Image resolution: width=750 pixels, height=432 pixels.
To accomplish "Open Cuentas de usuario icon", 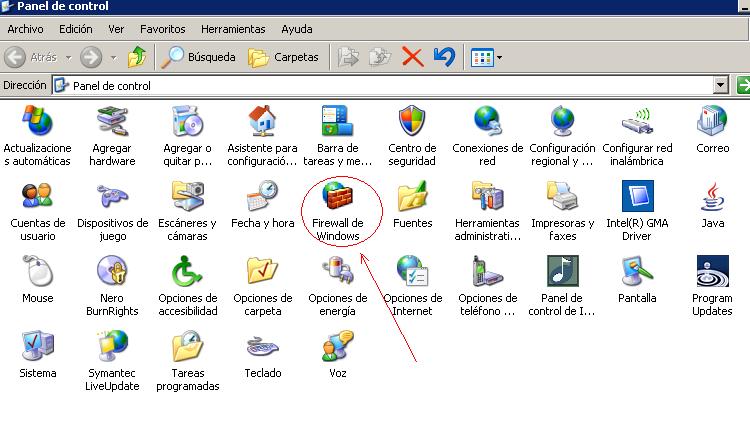I will click(37, 196).
